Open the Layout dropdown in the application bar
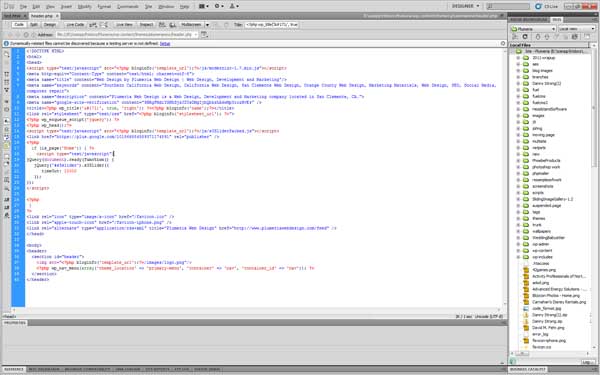600x375 pixels. pos(204,6)
